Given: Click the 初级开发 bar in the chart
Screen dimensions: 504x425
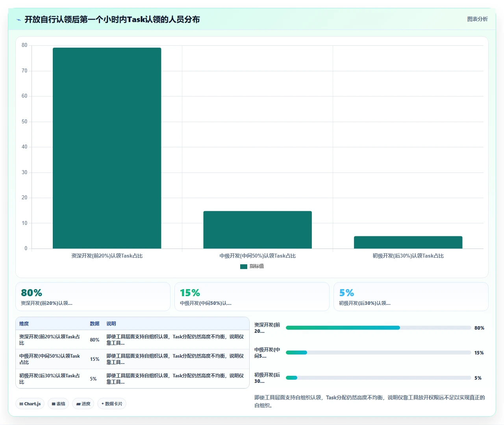Looking at the screenshot, I should (408, 242).
